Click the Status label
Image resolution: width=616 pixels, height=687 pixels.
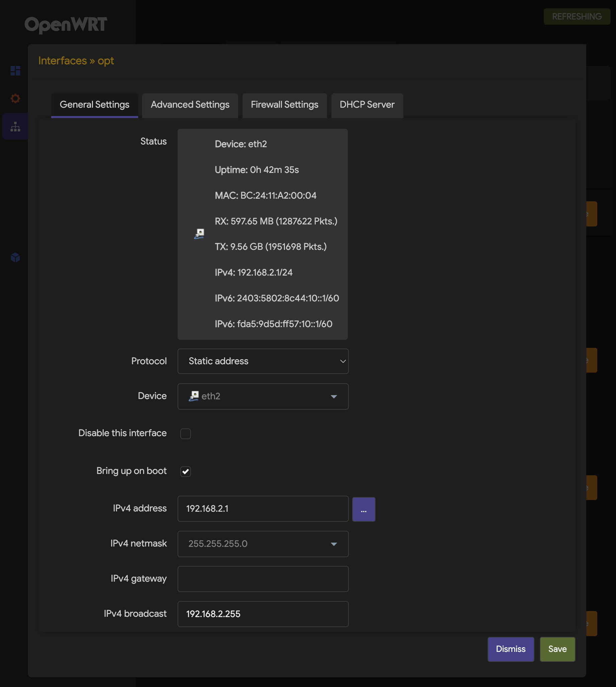[153, 141]
